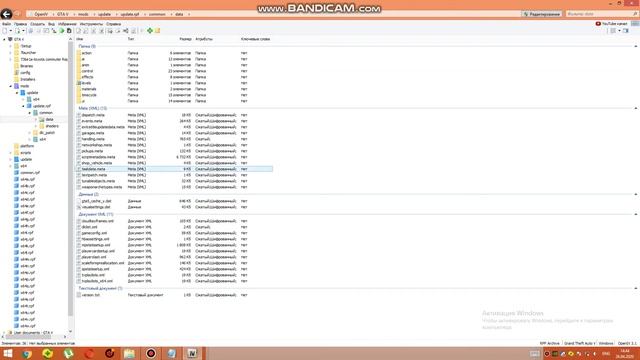Open Chrome from the taskbar
640x360 pixels.
pos(27,353)
